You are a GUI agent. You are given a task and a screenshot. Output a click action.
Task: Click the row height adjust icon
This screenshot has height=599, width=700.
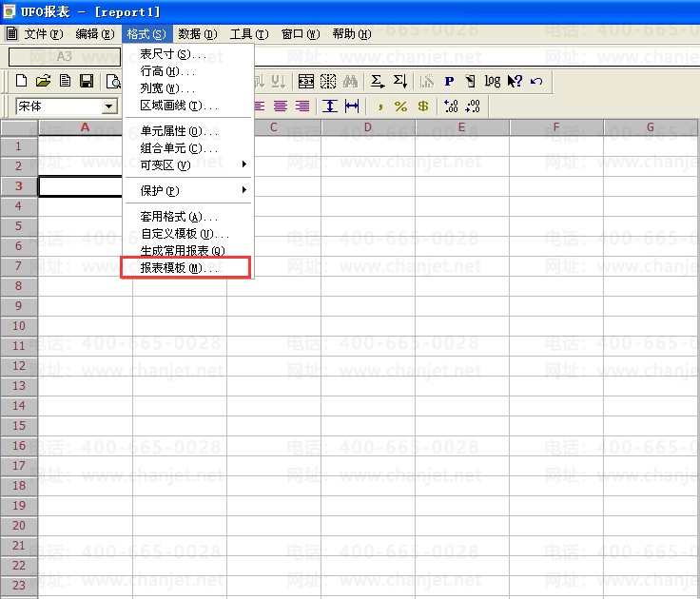pyautogui.click(x=329, y=106)
